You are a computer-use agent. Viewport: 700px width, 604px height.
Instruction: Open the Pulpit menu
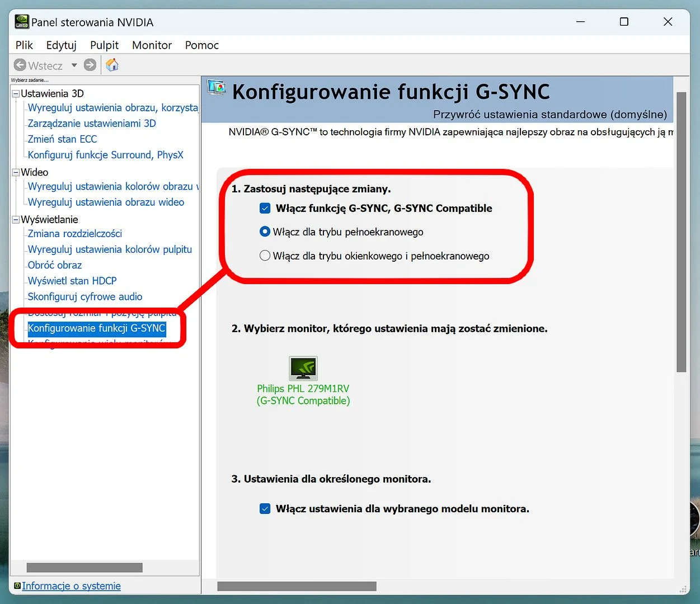coord(104,45)
